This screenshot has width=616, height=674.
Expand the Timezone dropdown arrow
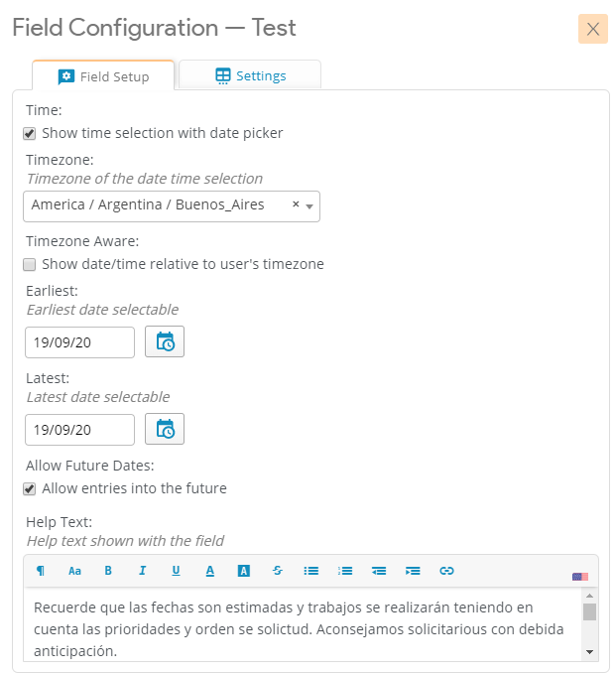tap(309, 206)
